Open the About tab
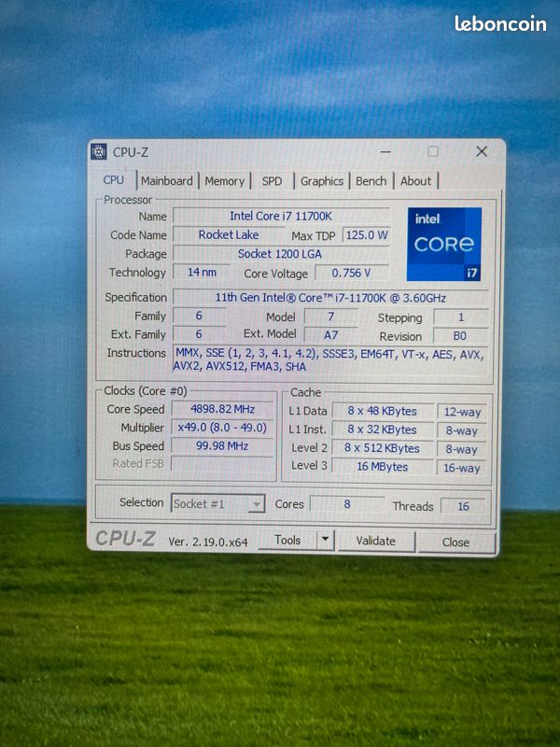This screenshot has height=747, width=560. [415, 181]
